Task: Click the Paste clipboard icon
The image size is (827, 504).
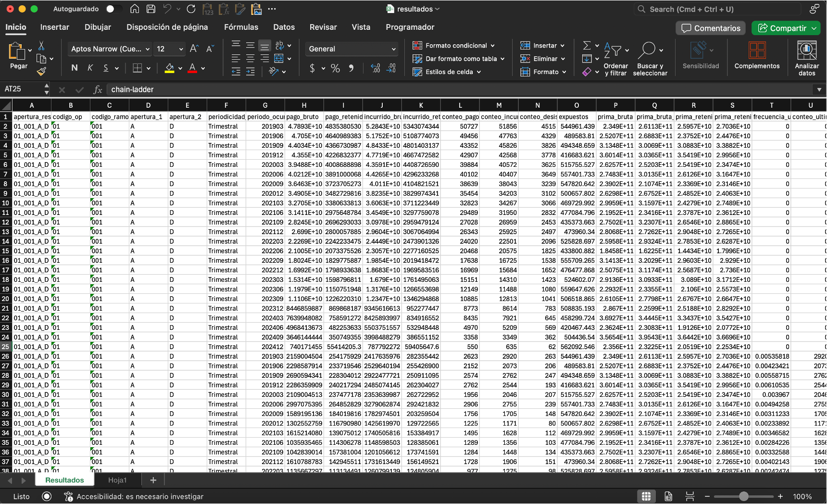Action: (17, 51)
